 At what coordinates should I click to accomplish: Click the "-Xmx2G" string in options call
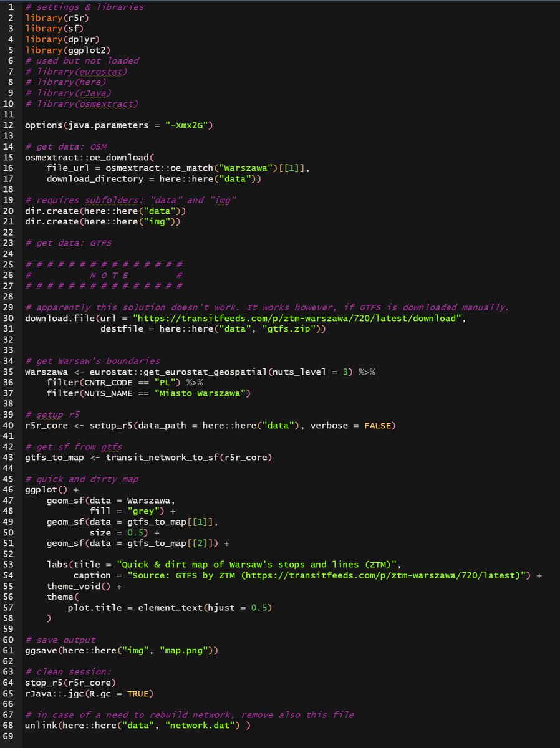(187, 125)
